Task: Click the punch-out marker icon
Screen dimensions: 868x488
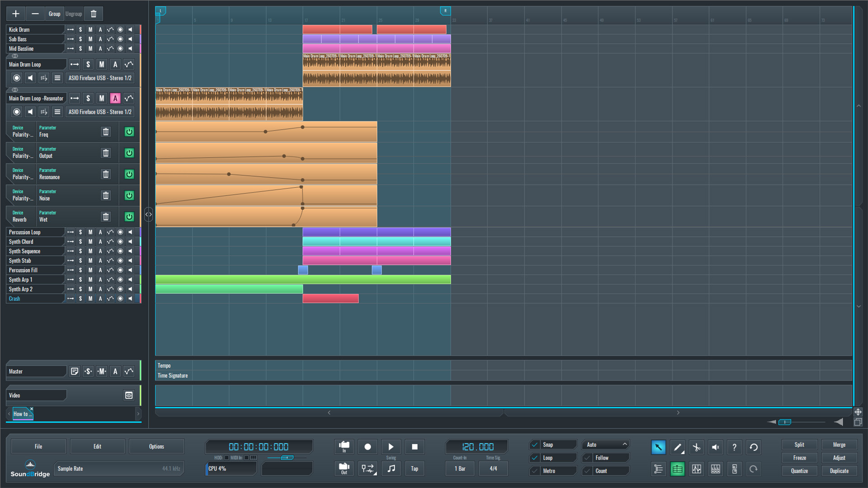Action: point(344,469)
